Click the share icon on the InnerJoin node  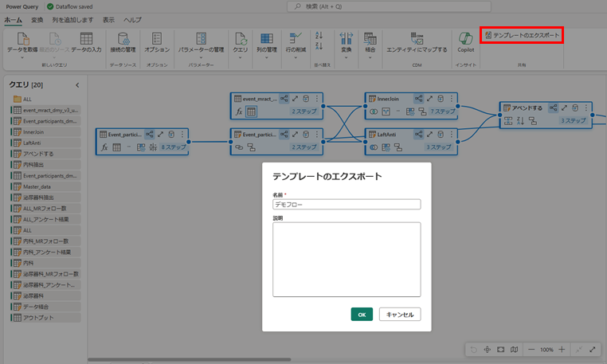pyautogui.click(x=418, y=99)
